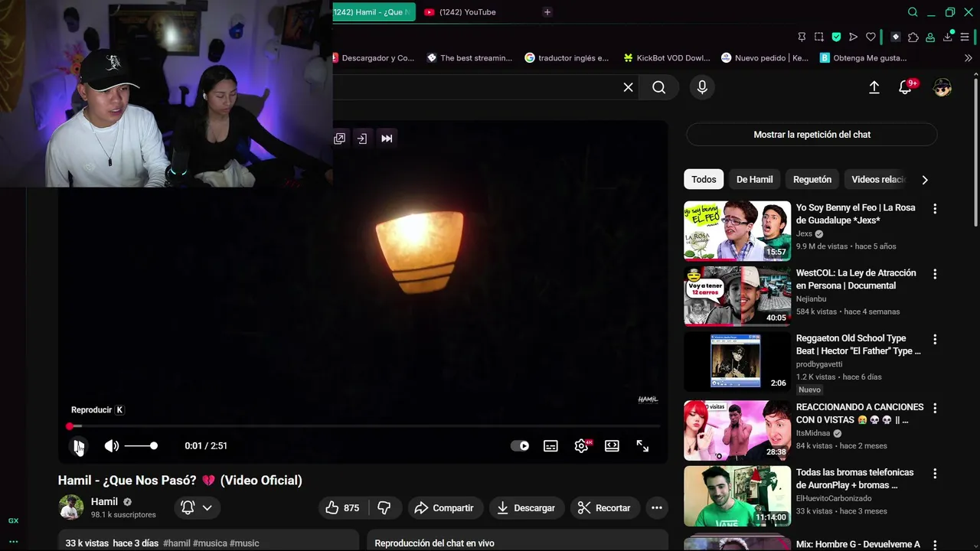980x551 pixels.
Task: Open the Yo Soy Benny el Feo thumbnail
Action: (x=737, y=231)
